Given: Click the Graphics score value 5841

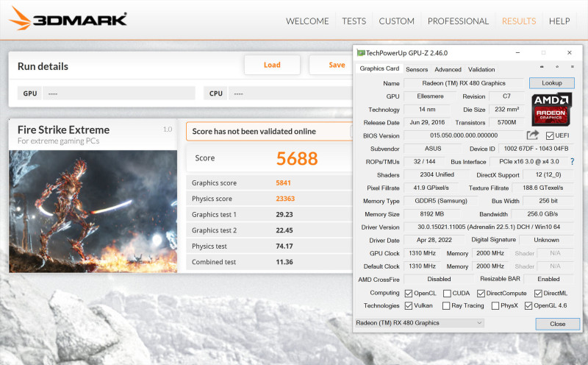Looking at the screenshot, I should coord(283,183).
